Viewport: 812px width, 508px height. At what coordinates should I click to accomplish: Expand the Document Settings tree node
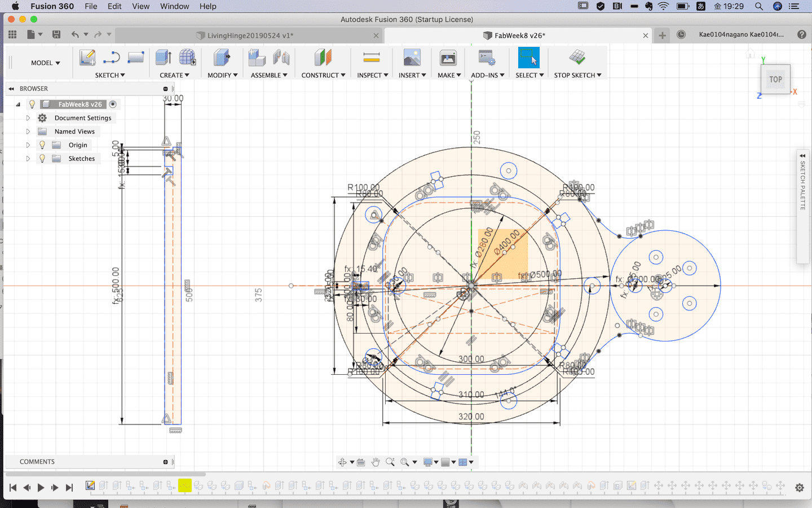[x=28, y=118]
